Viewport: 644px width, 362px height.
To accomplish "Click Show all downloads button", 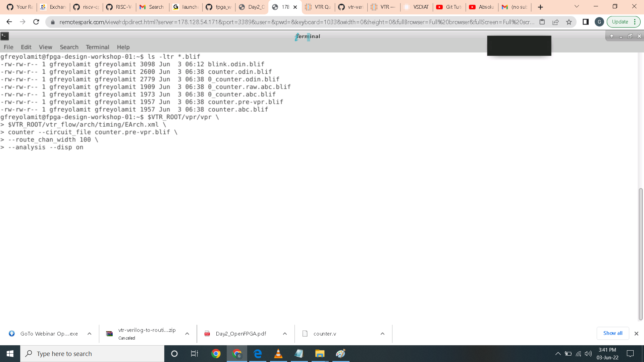I will point(612,333).
